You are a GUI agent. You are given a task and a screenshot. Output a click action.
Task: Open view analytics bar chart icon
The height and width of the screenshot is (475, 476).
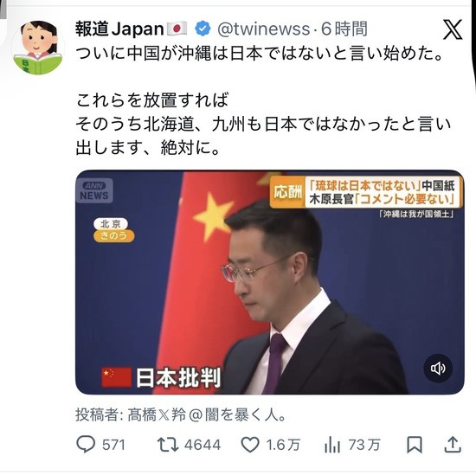click(x=331, y=445)
